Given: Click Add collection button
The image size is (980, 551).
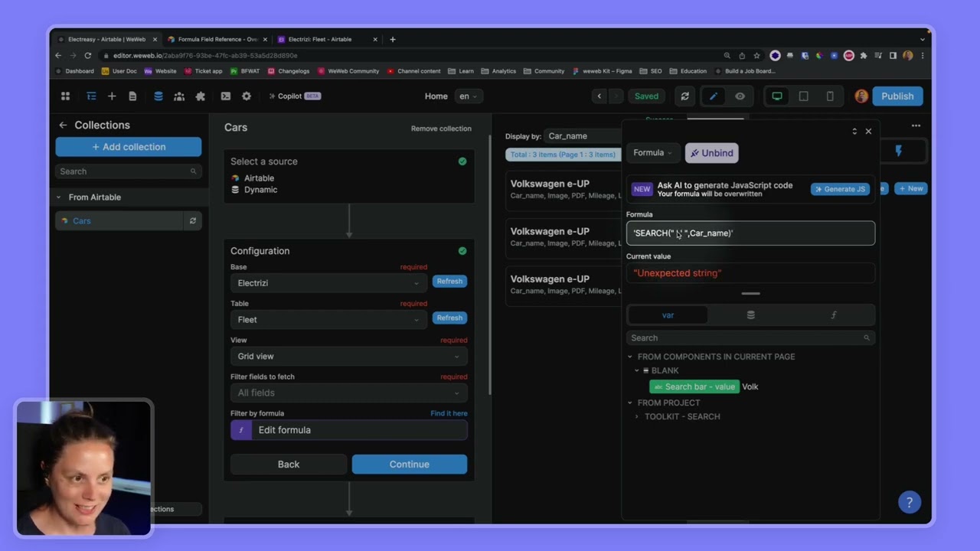Looking at the screenshot, I should point(129,147).
